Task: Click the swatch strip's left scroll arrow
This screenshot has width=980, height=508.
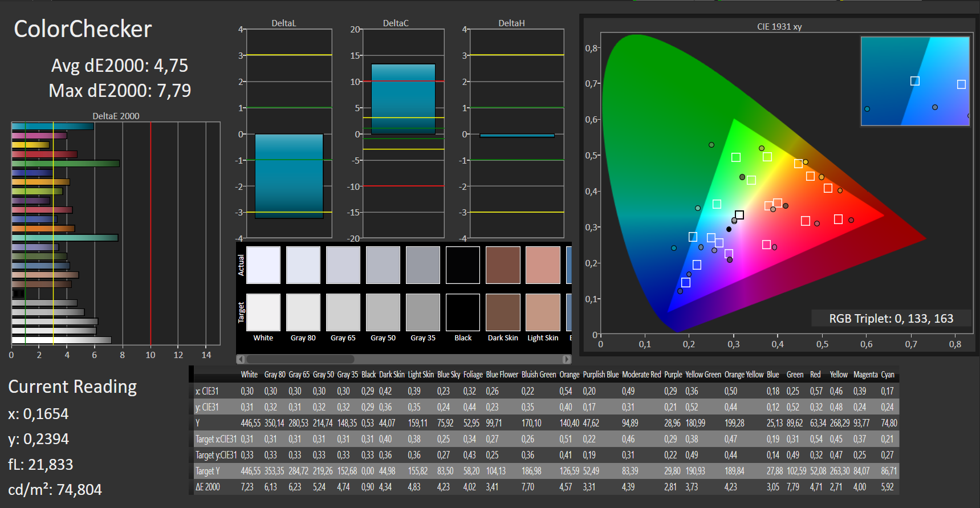Action: point(241,359)
